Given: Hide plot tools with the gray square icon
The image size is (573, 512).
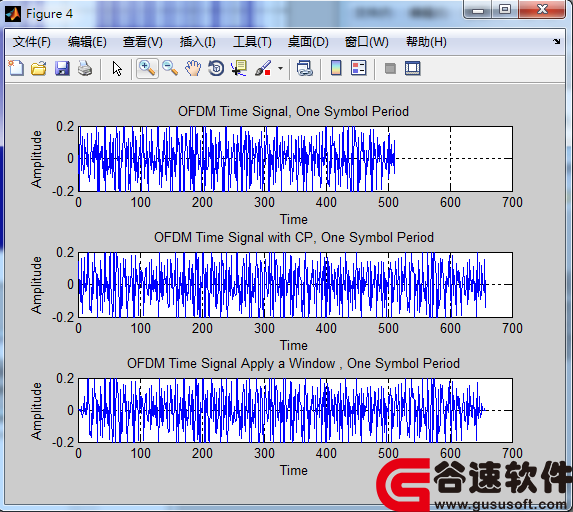Looking at the screenshot, I should (390, 68).
